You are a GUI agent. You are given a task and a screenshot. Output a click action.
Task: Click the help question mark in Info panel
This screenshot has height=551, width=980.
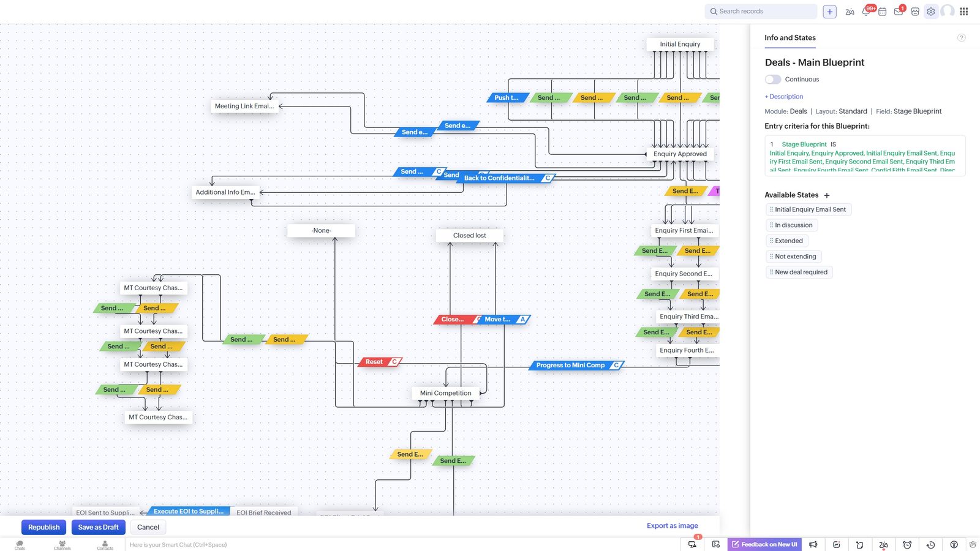pos(962,38)
